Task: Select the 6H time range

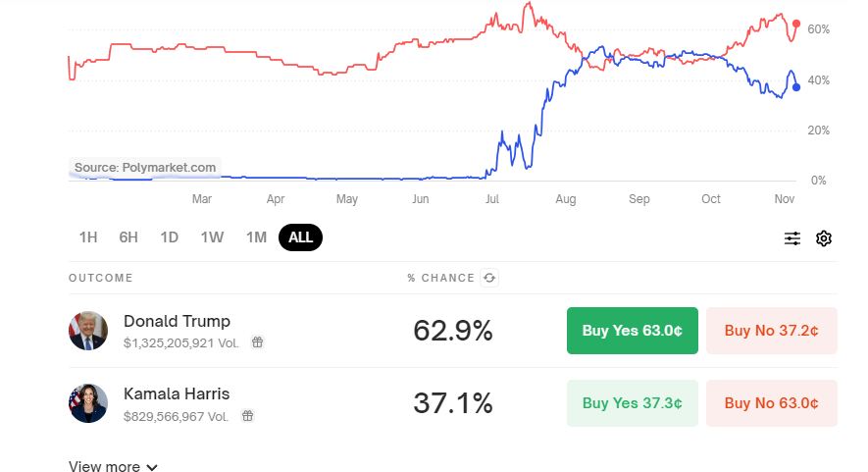Action: tap(128, 237)
